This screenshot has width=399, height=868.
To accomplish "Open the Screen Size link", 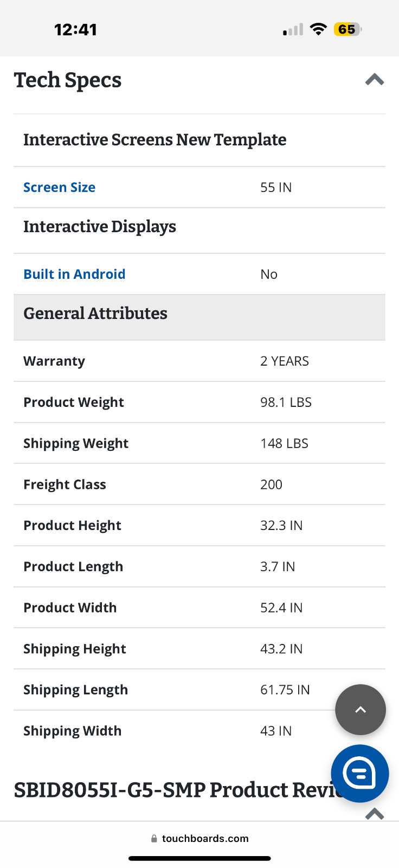I will pyautogui.click(x=59, y=187).
